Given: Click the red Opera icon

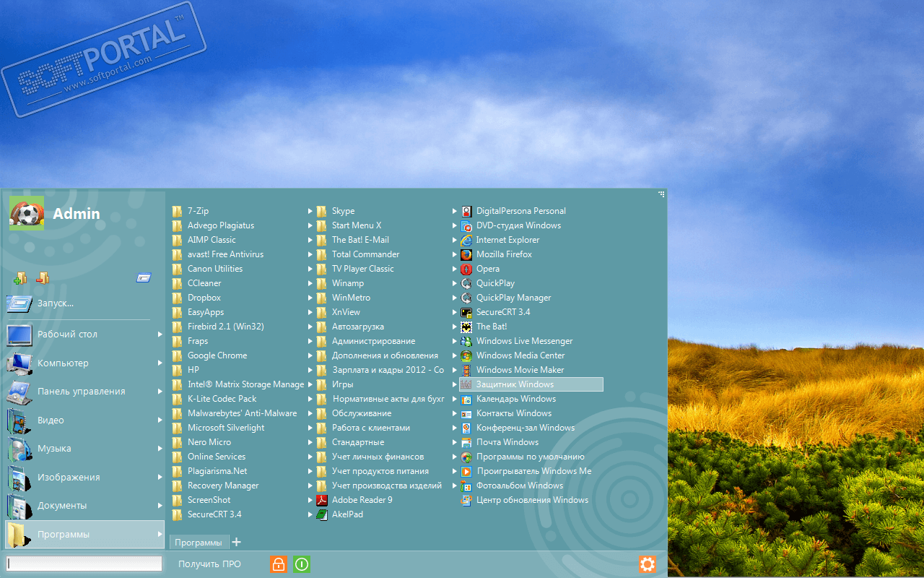Looking at the screenshot, I should point(466,269).
